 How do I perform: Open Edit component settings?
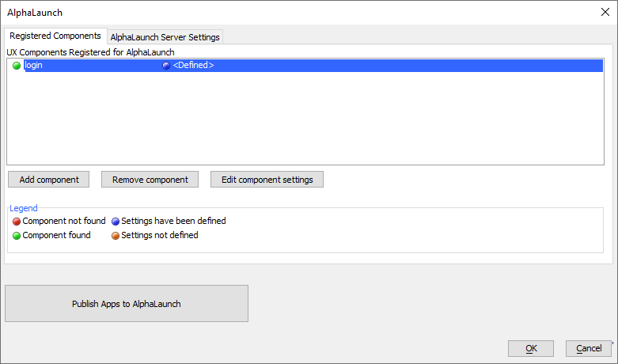tap(267, 180)
